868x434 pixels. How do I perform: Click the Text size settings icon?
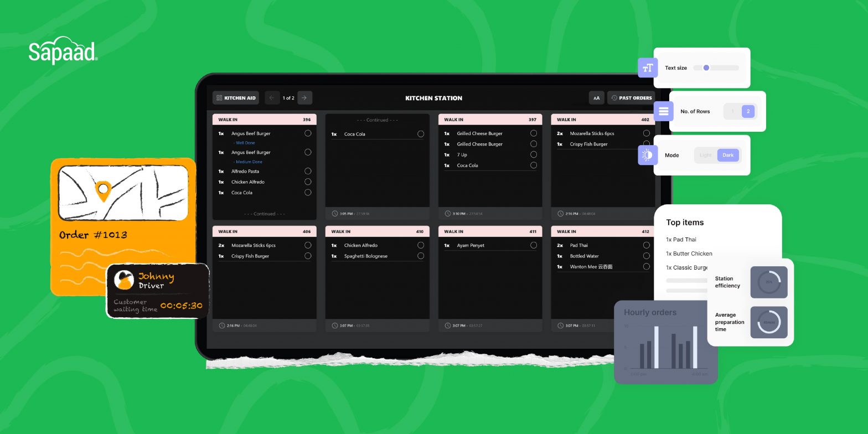(x=648, y=68)
